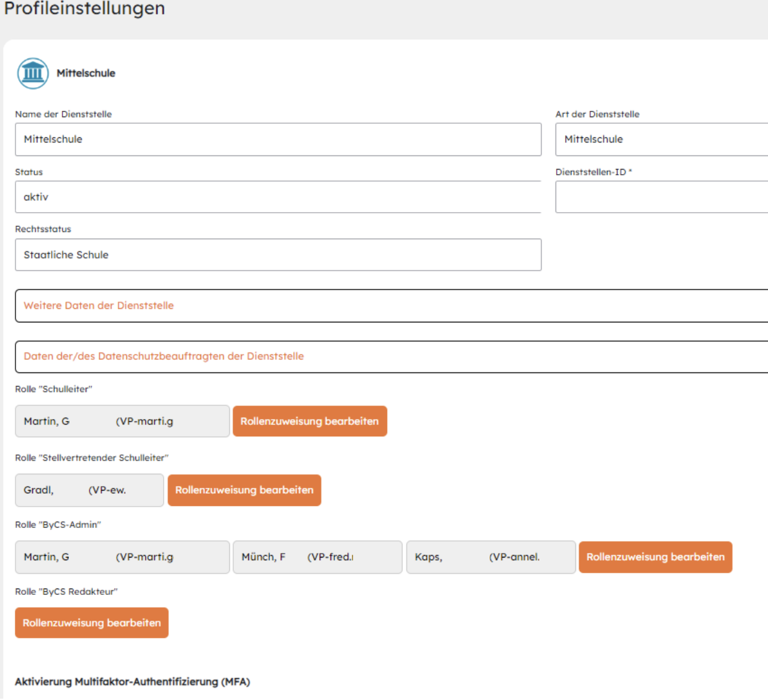Edit role assignment for Schulleiter

tap(309, 422)
